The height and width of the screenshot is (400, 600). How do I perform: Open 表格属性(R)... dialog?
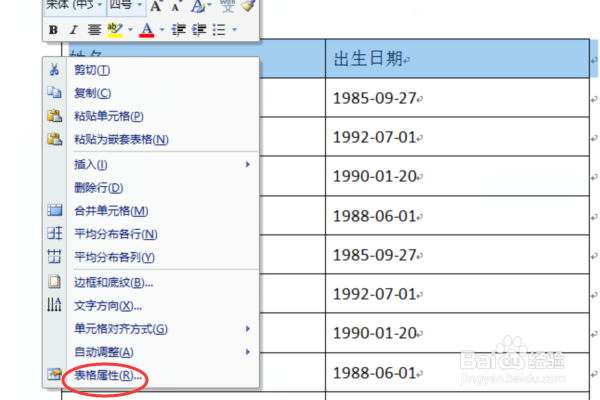coord(152,376)
